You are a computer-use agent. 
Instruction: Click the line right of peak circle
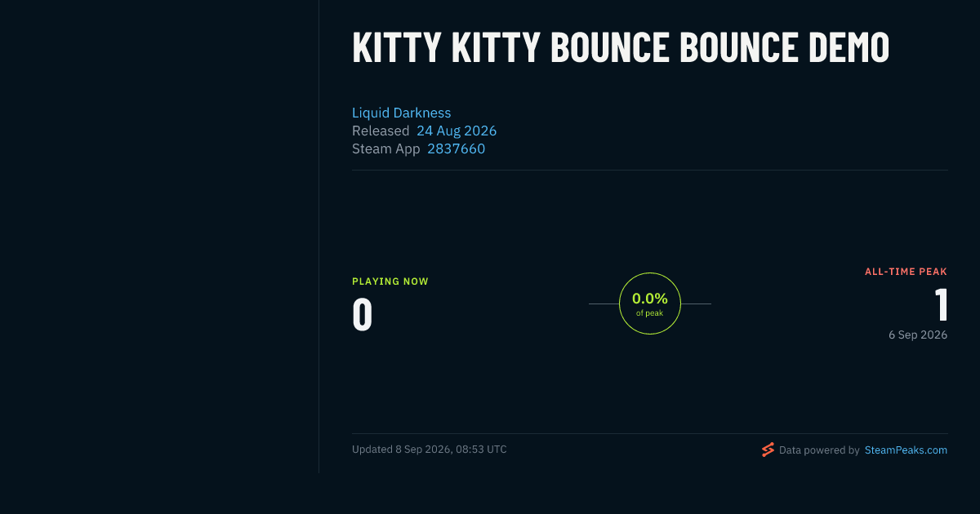pos(696,304)
